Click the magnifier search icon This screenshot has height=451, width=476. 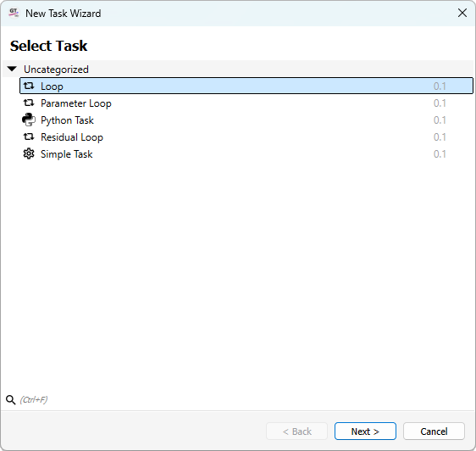click(11, 399)
